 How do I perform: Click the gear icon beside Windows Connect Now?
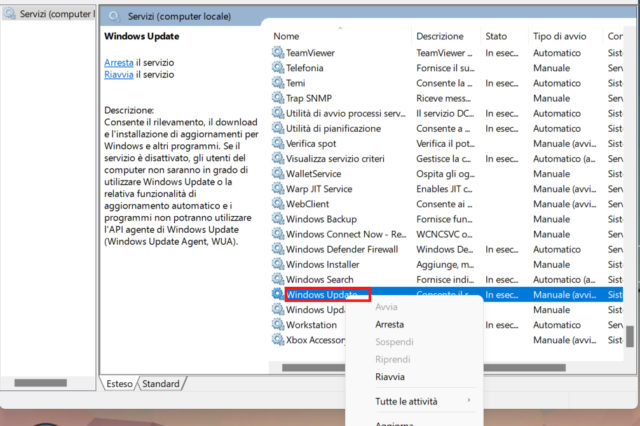click(x=278, y=234)
